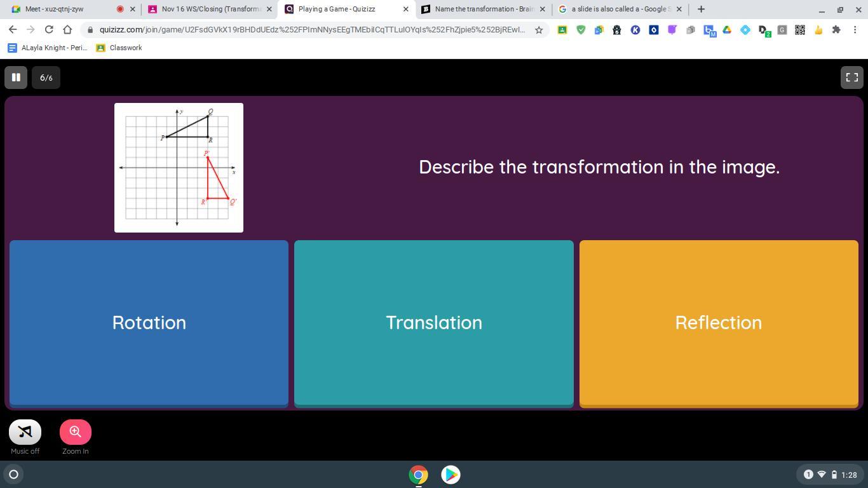The height and width of the screenshot is (488, 868).
Task: Open the black D extension with badge 2
Action: (764, 30)
